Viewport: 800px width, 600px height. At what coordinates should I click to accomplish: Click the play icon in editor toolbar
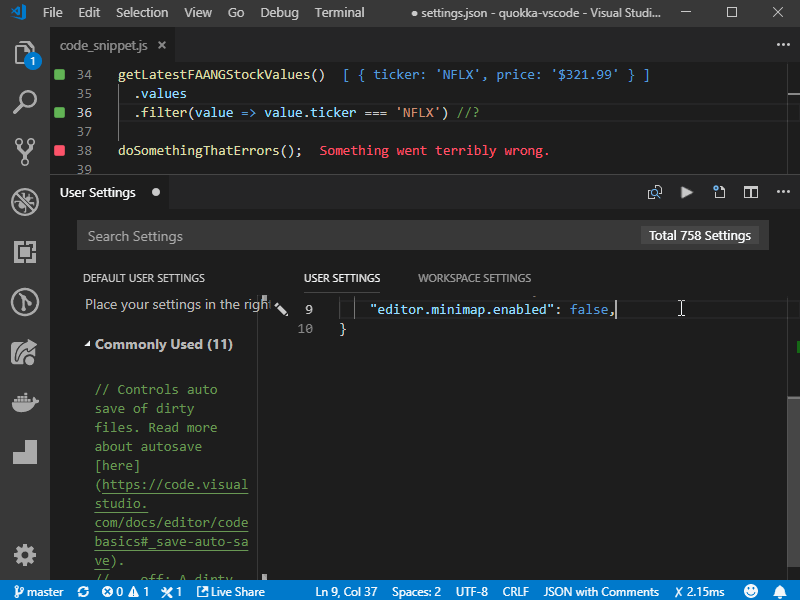(x=687, y=192)
